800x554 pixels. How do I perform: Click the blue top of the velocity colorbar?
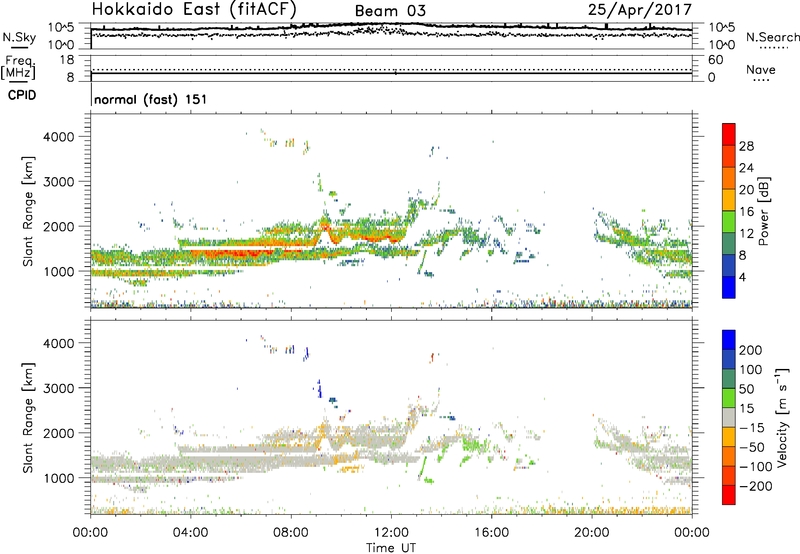pos(729,340)
